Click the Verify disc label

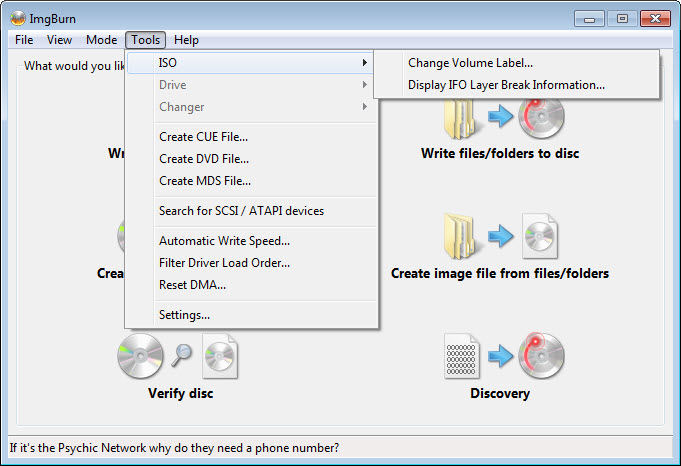click(x=181, y=393)
